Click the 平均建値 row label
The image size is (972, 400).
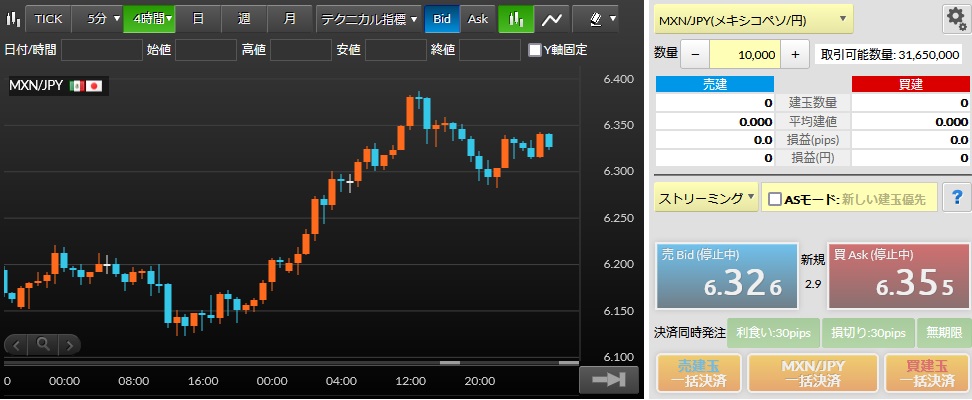pos(813,122)
